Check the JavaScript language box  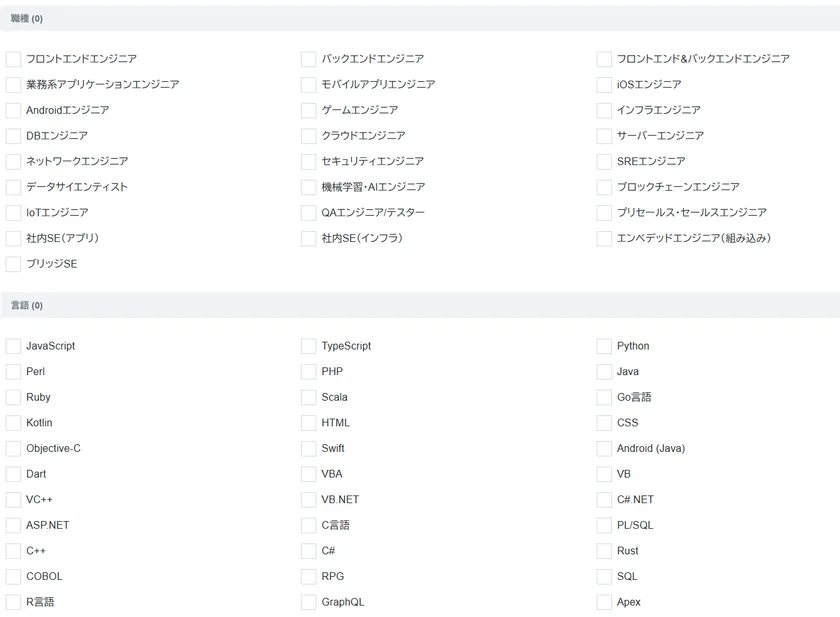pos(13,346)
